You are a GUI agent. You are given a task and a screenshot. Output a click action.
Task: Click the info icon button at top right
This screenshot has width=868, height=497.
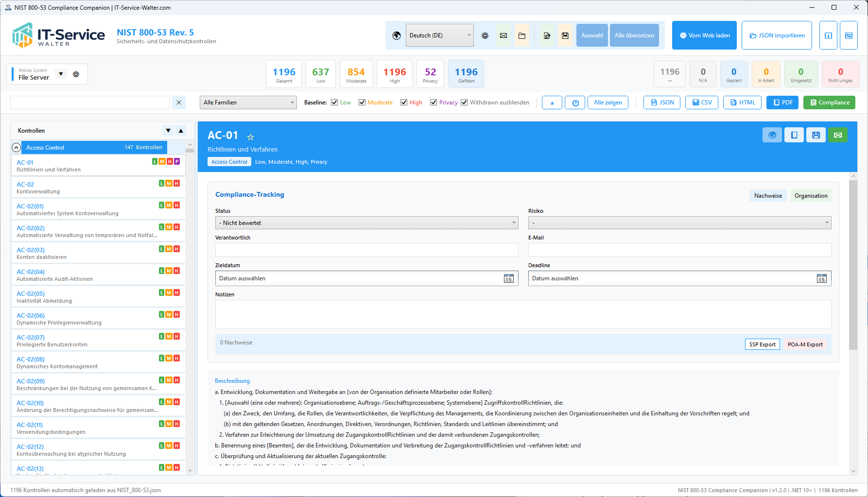828,35
